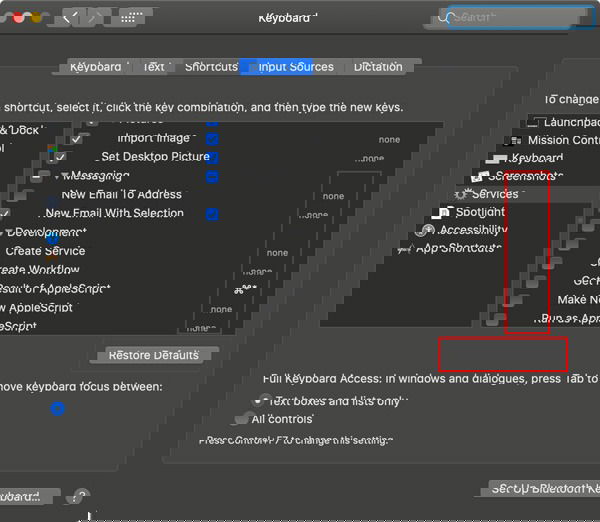The width and height of the screenshot is (600, 522).
Task: Toggle blue checkbox beside New Email With Selection
Action: tap(212, 214)
